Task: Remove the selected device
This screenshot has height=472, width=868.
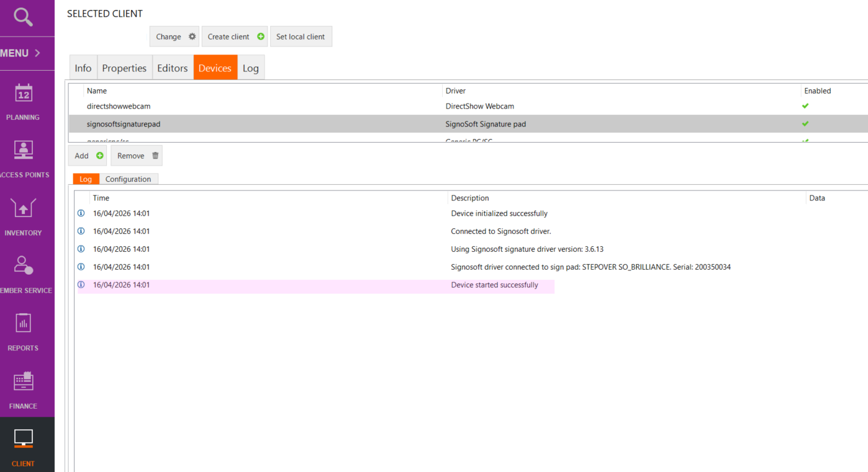Action: (x=137, y=156)
